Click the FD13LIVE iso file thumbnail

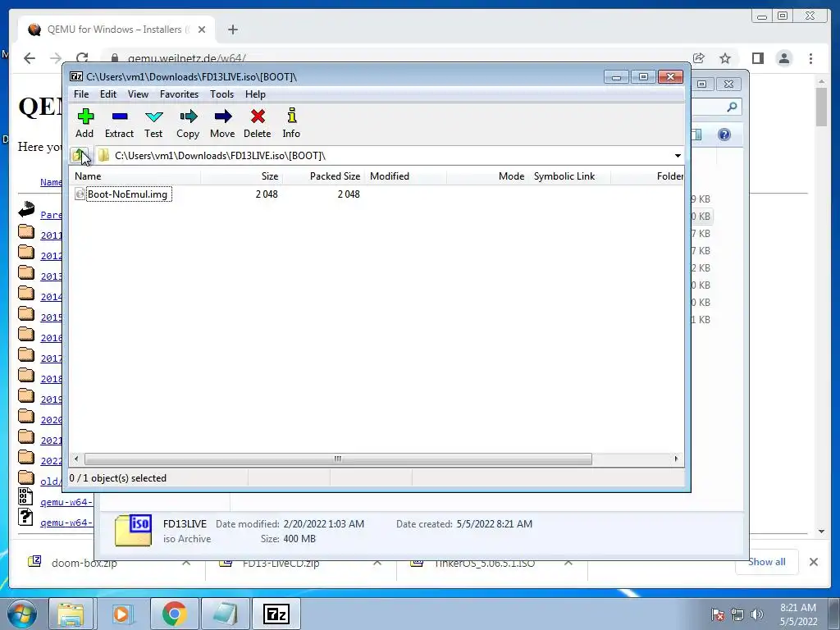pyautogui.click(x=134, y=530)
